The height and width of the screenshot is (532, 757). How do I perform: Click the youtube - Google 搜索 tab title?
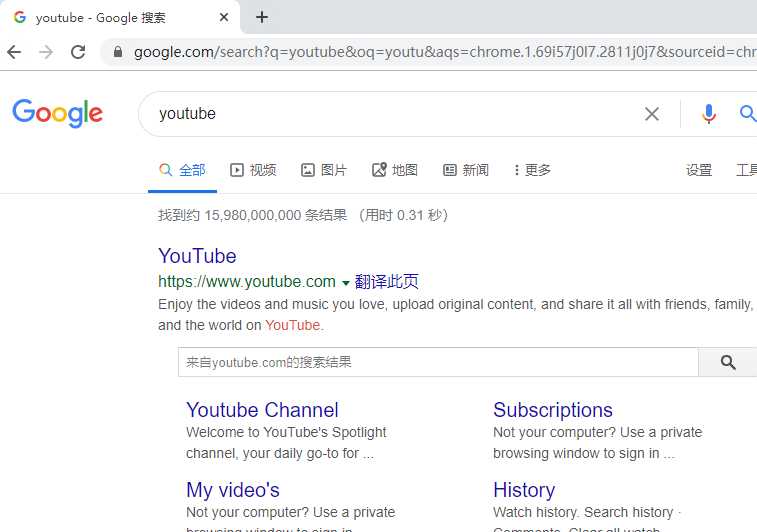(100, 18)
